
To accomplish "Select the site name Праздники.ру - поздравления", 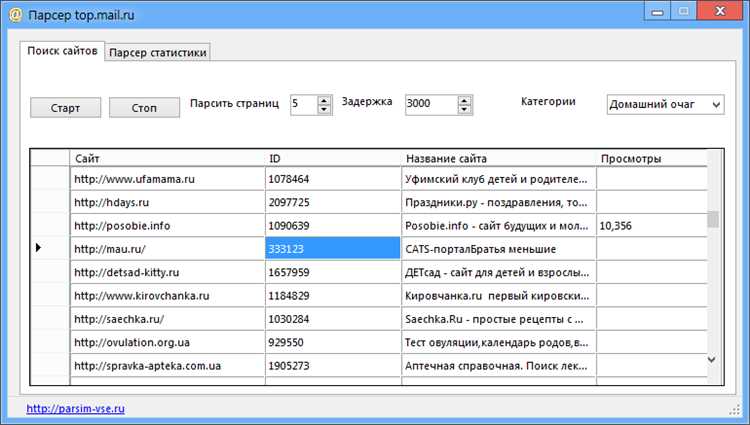I will (x=499, y=202).
